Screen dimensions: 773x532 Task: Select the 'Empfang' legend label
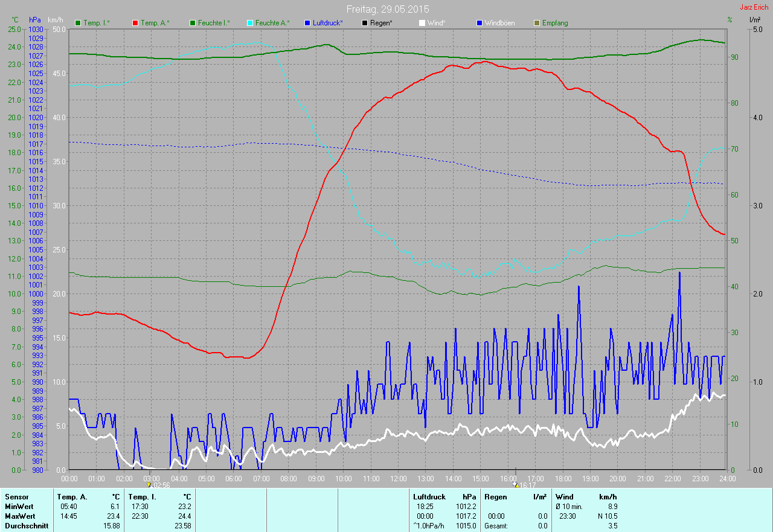click(x=555, y=23)
